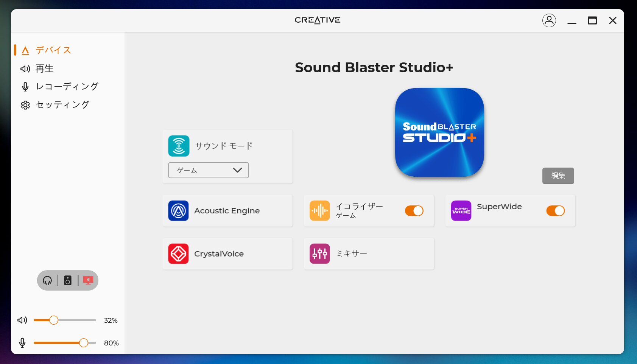Click the red monitor output icon
Viewport: 637px width, 364px height.
click(88, 280)
